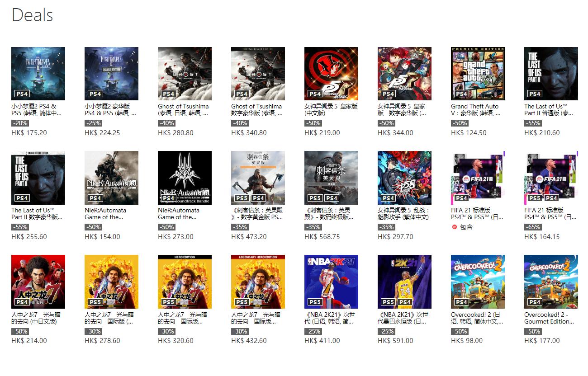588x376 pixels.
Task: Open the Overcooked! 2 Gourmet Edition title link
Action: pos(549,318)
